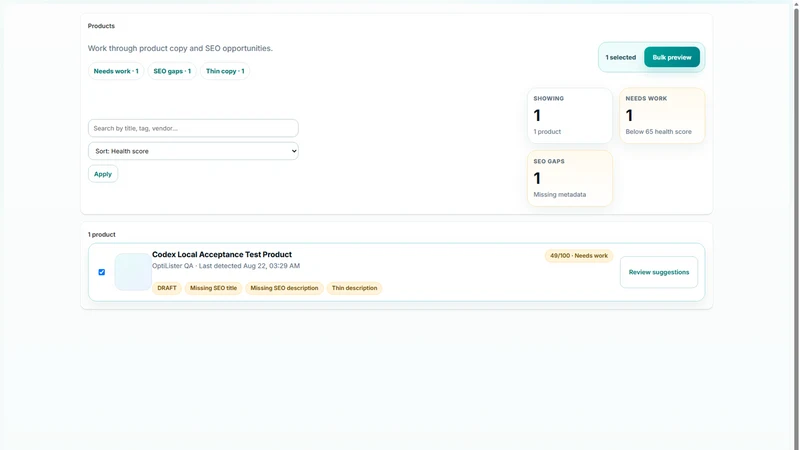Filter by SEO gaps · 1 chip
Image resolution: width=800 pixels, height=450 pixels.
click(x=172, y=71)
